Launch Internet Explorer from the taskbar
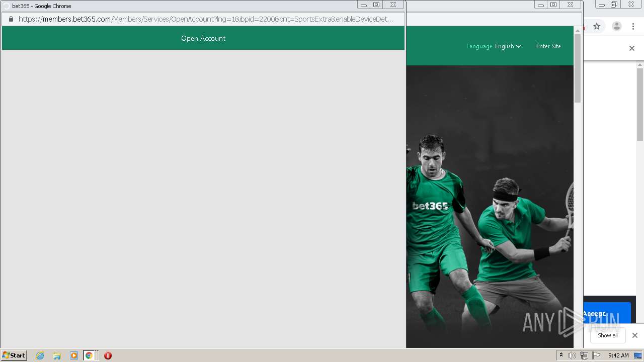 tap(40, 355)
